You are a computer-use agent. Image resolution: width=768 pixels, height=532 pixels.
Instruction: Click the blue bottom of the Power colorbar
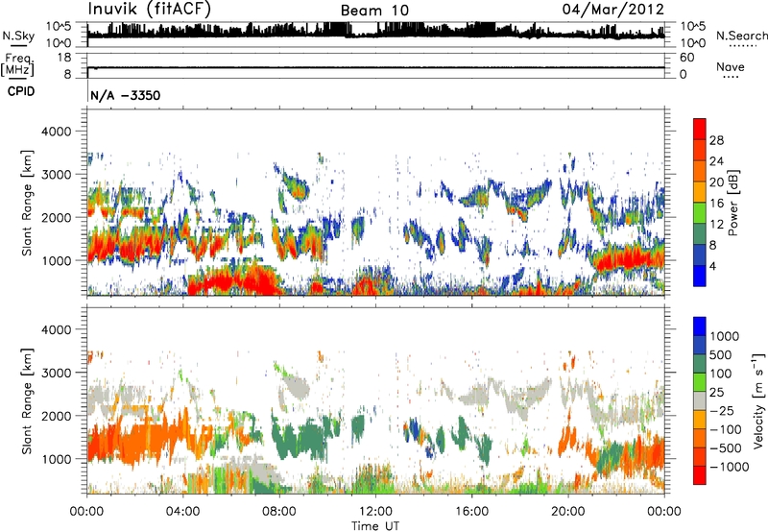700,277
